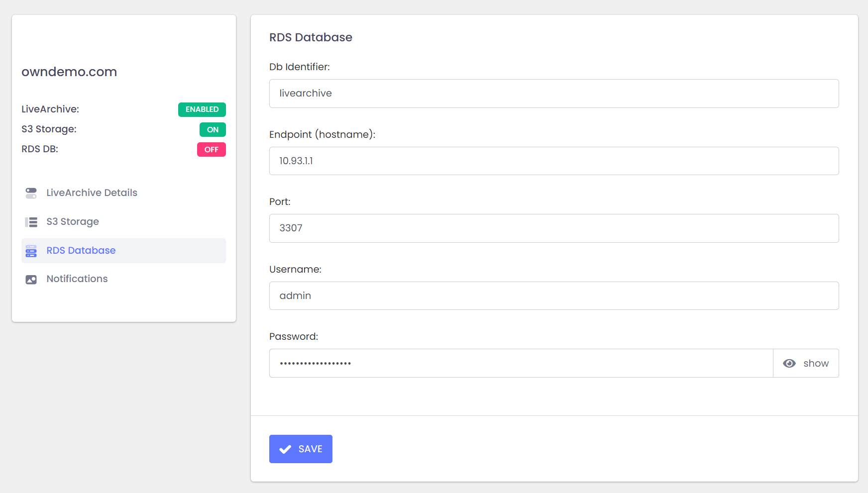The width and height of the screenshot is (868, 493).
Task: Reveal password with show button
Action: coord(805,364)
